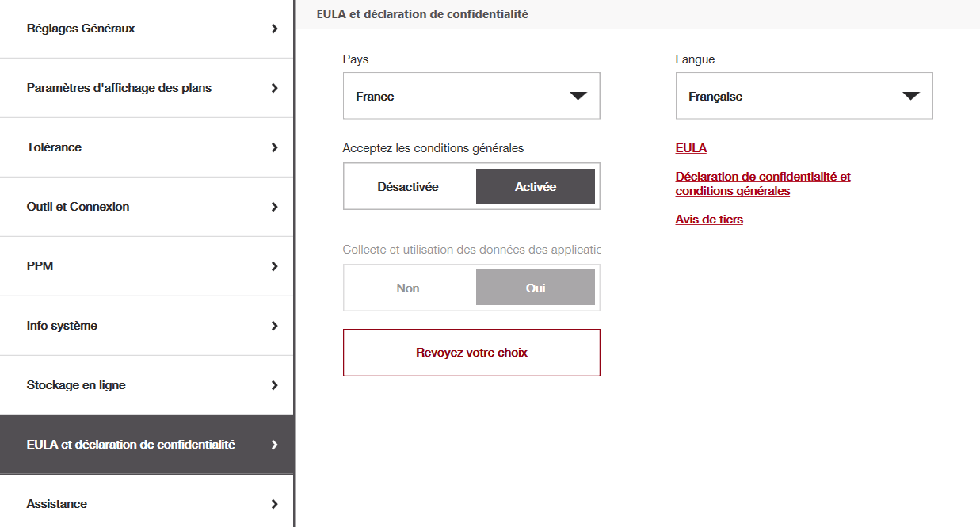
Task: Click the chevron icon beside Tolérance
Action: pos(274,147)
